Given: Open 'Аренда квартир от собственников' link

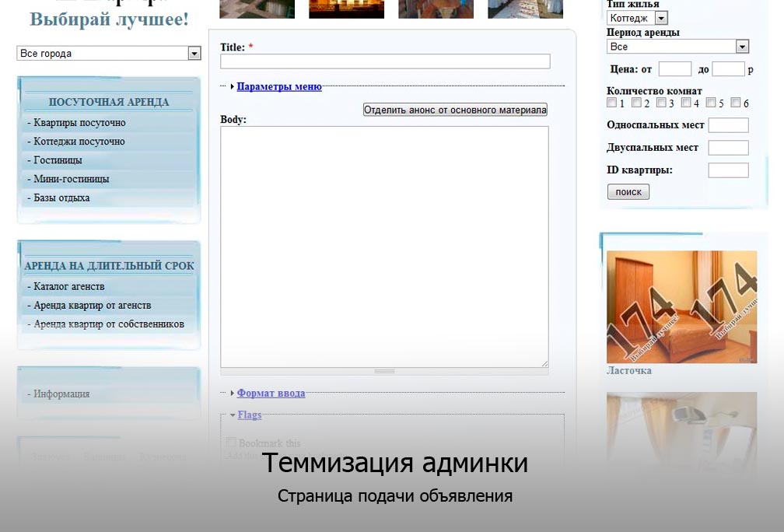Looking at the screenshot, I should [x=109, y=324].
